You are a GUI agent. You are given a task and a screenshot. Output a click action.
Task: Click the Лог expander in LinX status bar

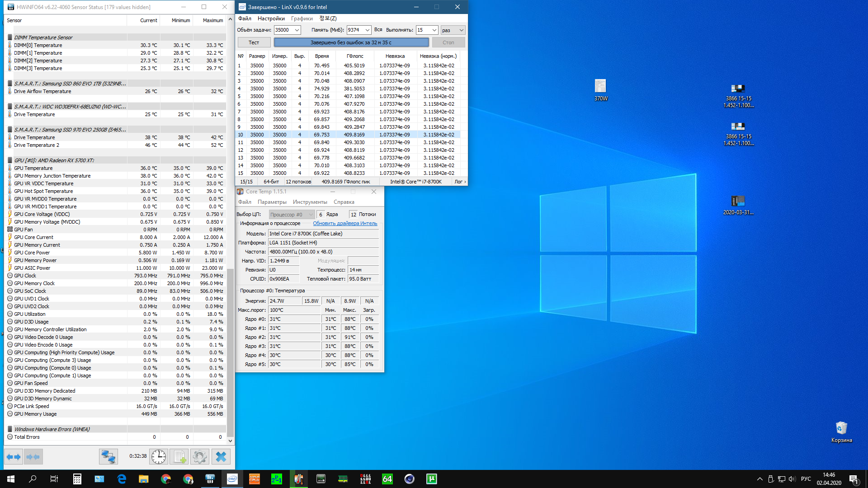460,182
